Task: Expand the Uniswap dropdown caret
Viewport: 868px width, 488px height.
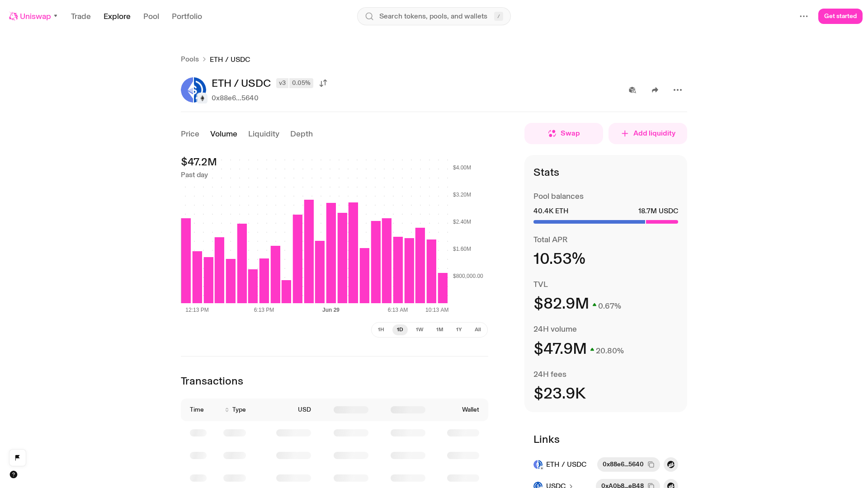Action: [x=56, y=16]
